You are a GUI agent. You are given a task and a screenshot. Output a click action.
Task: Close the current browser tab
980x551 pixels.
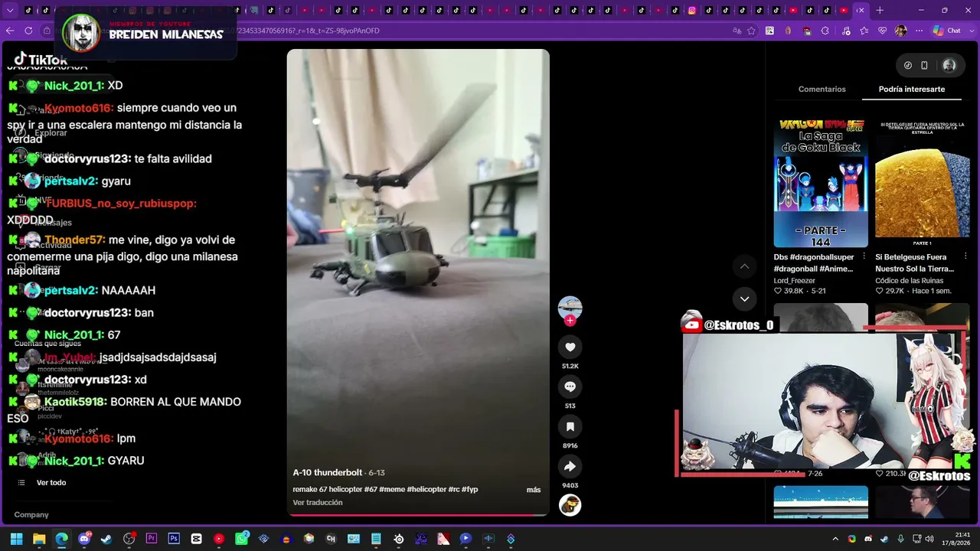(x=861, y=11)
